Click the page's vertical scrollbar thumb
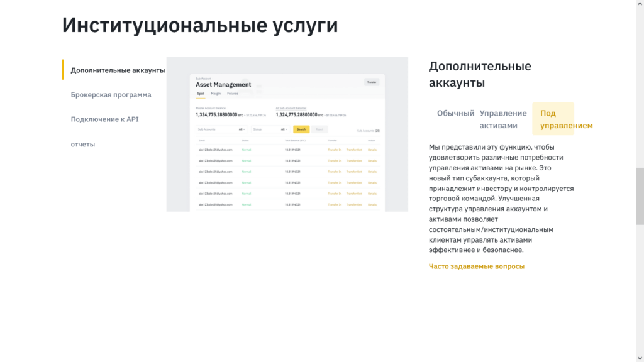Viewport: 644px width, 362px height. click(x=640, y=196)
